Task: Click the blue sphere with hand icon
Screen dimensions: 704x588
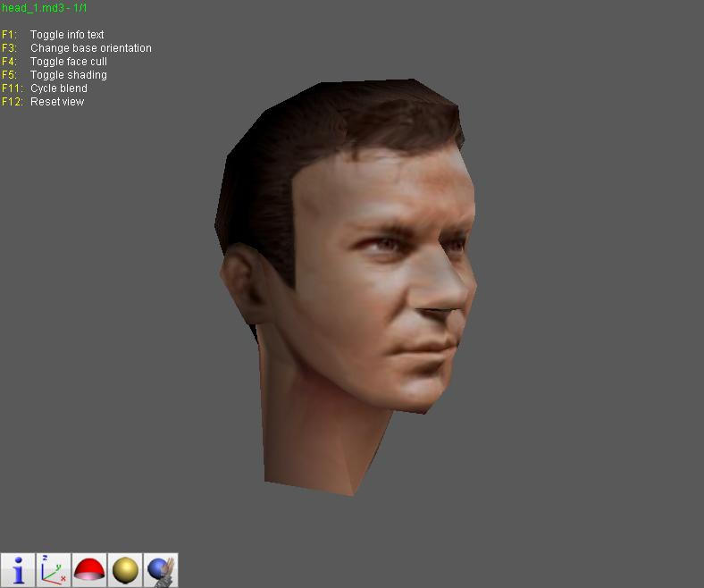Action: coord(161,570)
